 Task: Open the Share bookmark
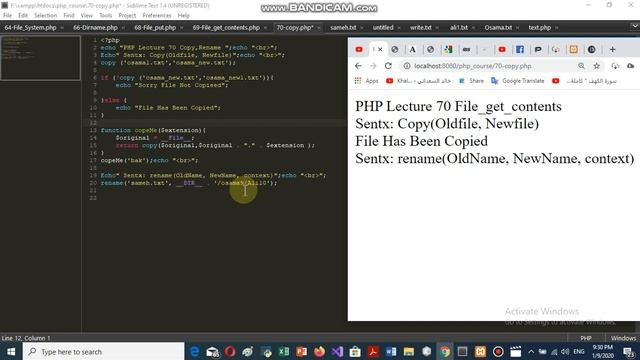tap(471, 81)
